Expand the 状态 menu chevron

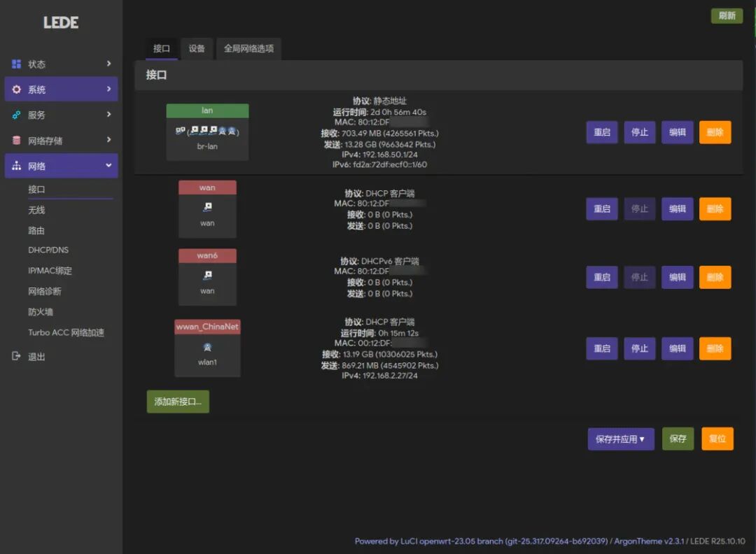click(109, 64)
